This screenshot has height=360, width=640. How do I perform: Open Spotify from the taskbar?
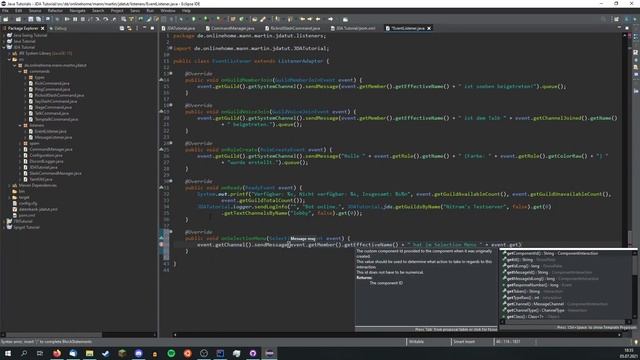click(171, 353)
